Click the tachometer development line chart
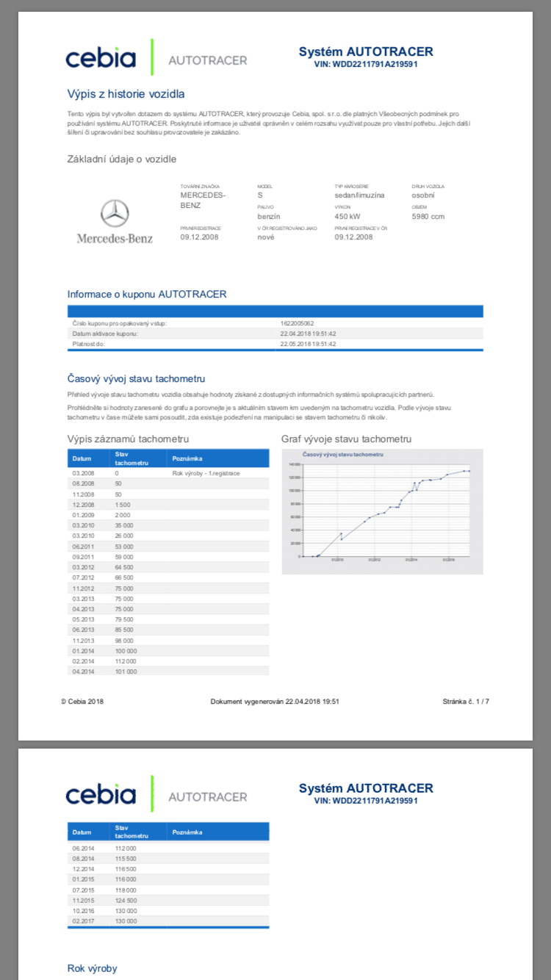This screenshot has width=551, height=980. coord(382,511)
